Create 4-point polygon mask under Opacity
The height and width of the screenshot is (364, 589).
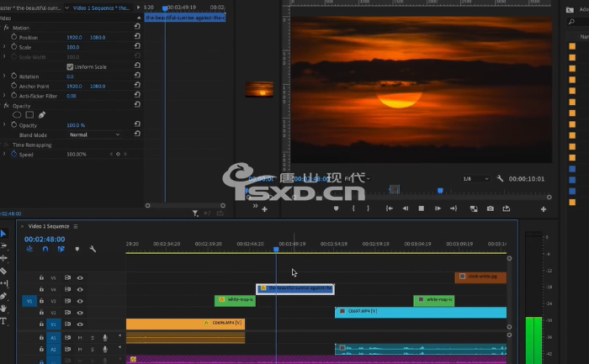pyautogui.click(x=29, y=115)
